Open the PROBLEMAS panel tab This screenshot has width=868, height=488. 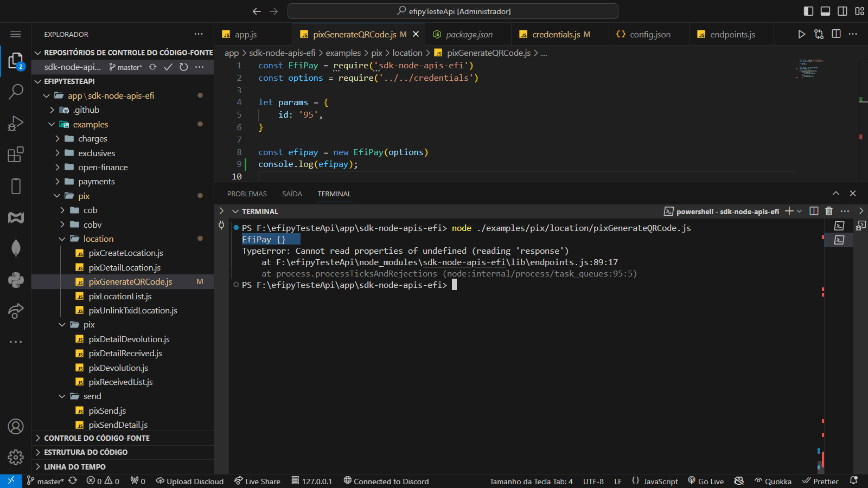click(247, 194)
